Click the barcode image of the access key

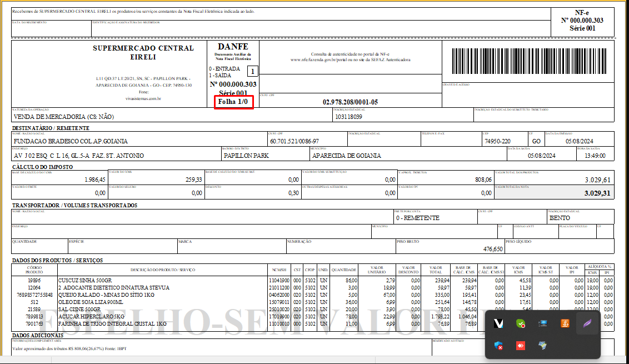coord(529,61)
